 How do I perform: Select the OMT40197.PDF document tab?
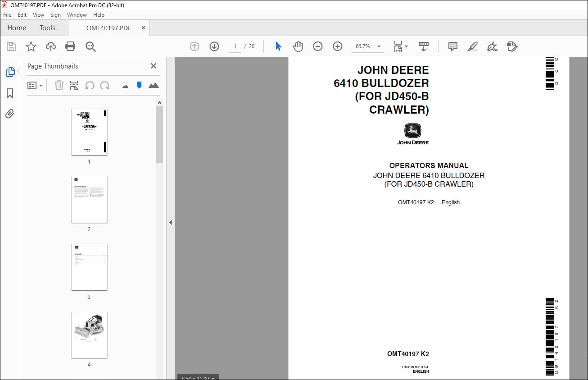pos(109,28)
